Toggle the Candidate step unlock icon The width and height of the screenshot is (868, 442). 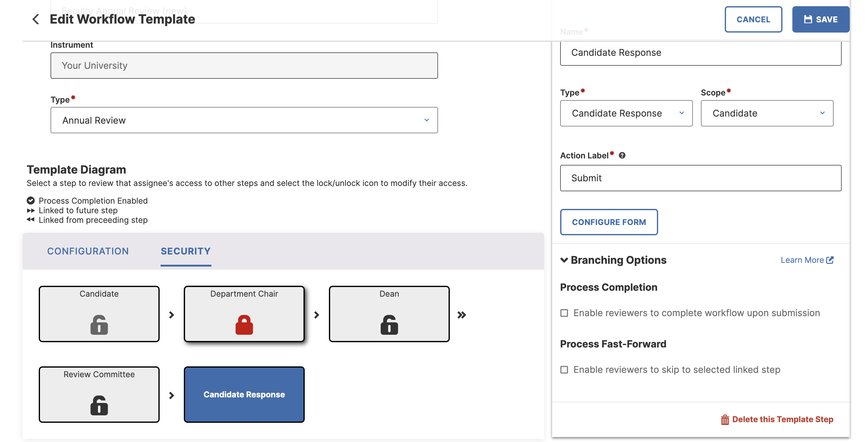click(x=99, y=325)
